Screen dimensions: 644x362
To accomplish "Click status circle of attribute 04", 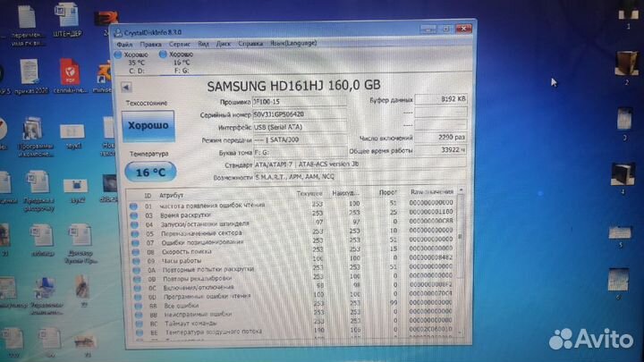I will pos(134,225).
